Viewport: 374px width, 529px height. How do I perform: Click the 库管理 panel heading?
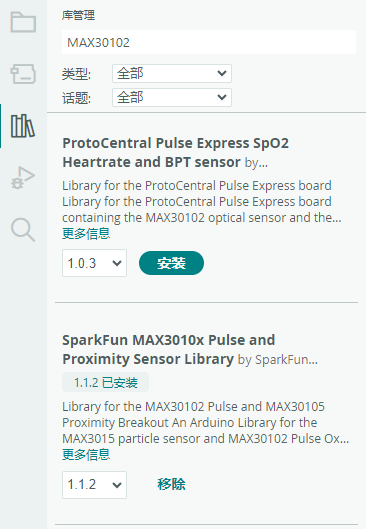pyautogui.click(x=78, y=16)
